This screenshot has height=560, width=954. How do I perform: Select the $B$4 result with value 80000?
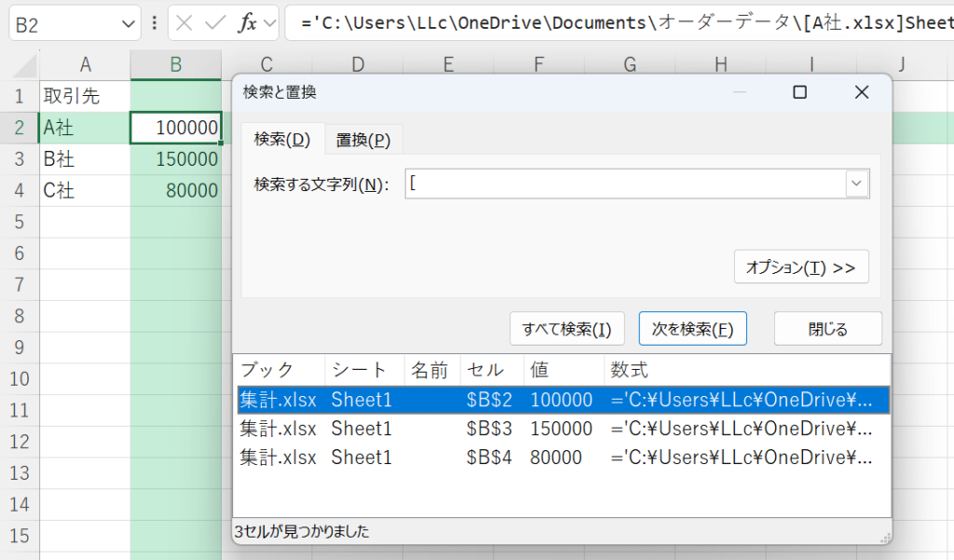(x=559, y=458)
